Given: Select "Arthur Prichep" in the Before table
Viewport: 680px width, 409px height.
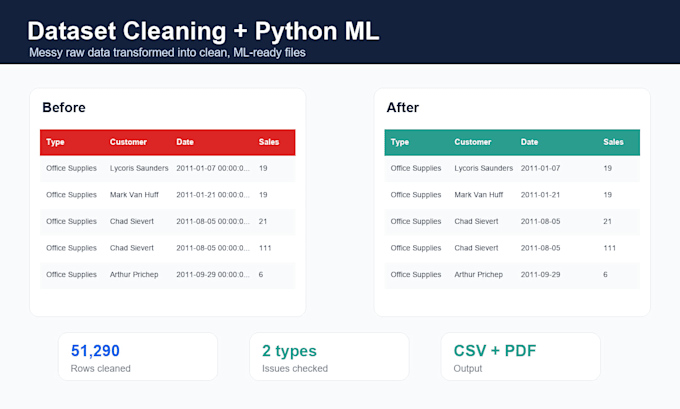Looking at the screenshot, I should [134, 275].
